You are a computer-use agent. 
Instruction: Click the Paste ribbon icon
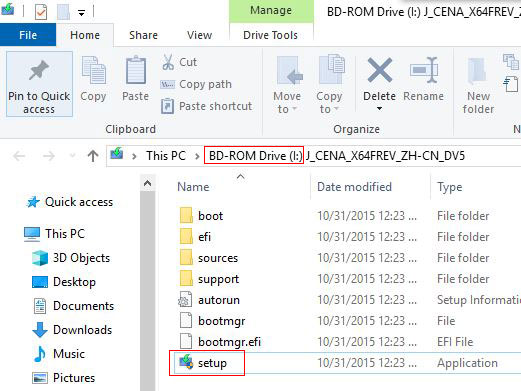pos(136,70)
